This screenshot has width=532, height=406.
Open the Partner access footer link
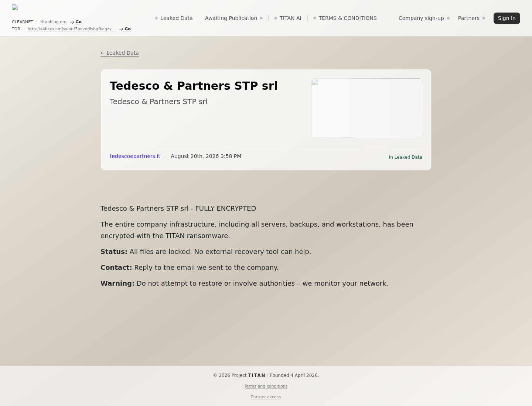[x=266, y=397]
